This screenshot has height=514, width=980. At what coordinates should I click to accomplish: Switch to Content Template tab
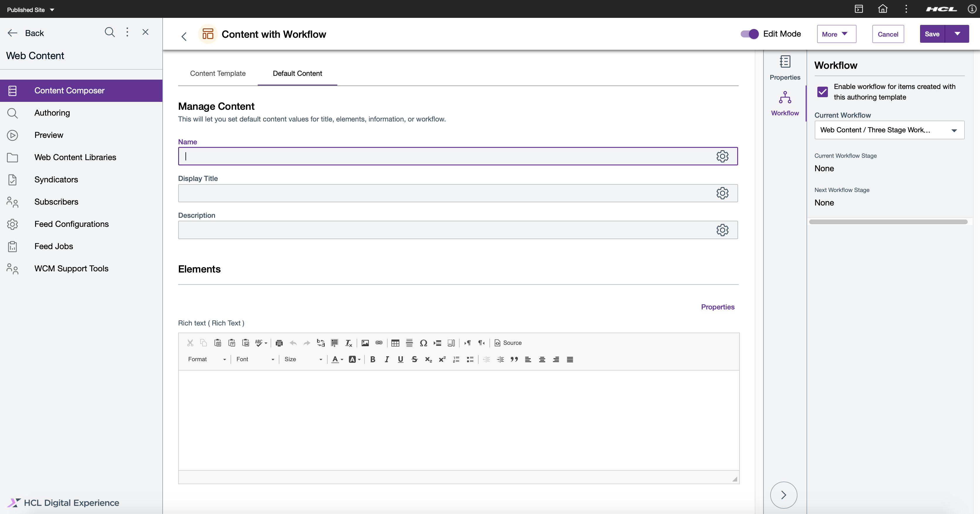(218, 73)
